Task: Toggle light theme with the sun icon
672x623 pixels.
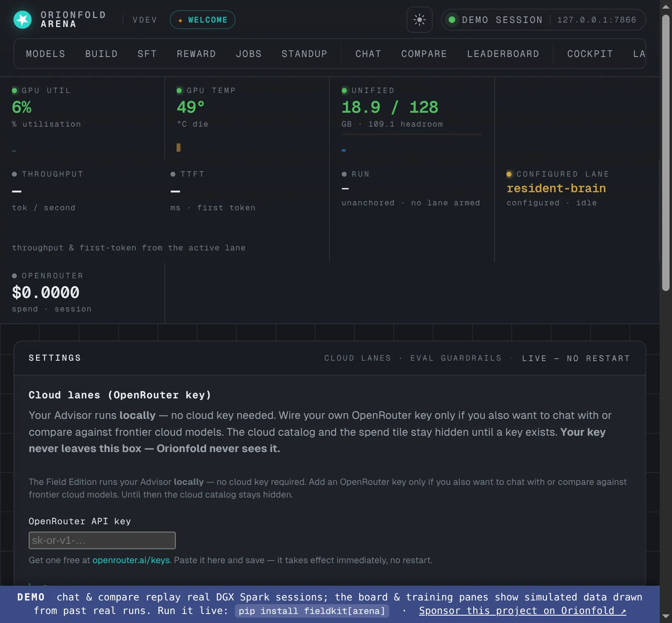Action: pyautogui.click(x=419, y=20)
